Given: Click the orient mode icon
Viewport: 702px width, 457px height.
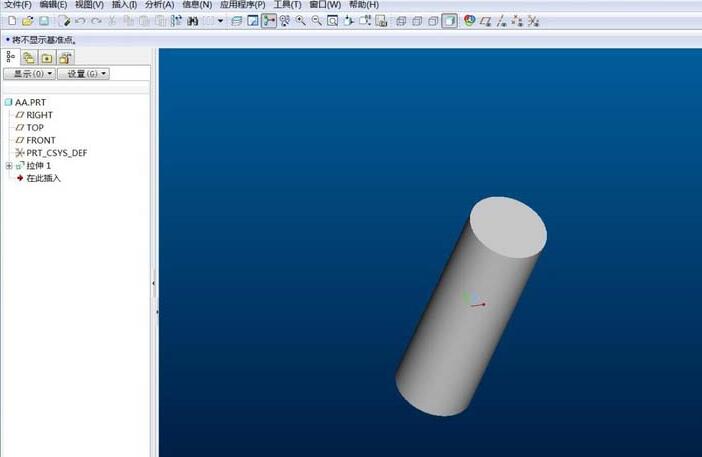Looking at the screenshot, I should pos(285,21).
